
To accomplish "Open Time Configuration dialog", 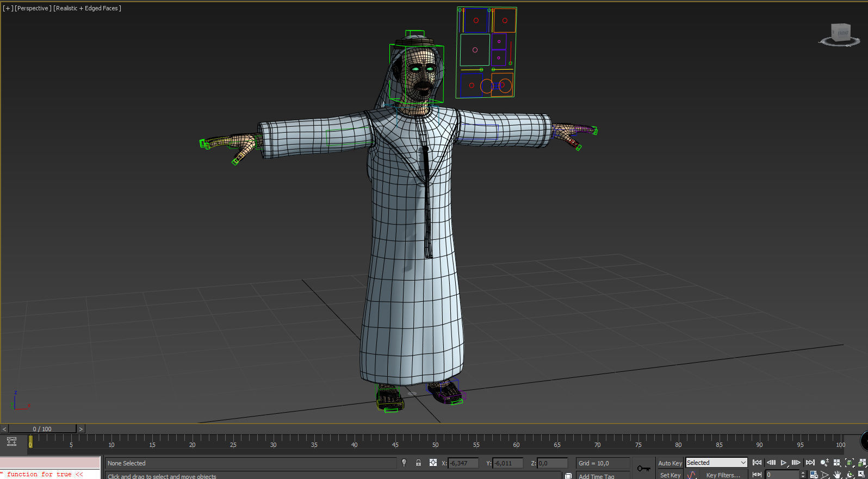I will pyautogui.click(x=814, y=475).
